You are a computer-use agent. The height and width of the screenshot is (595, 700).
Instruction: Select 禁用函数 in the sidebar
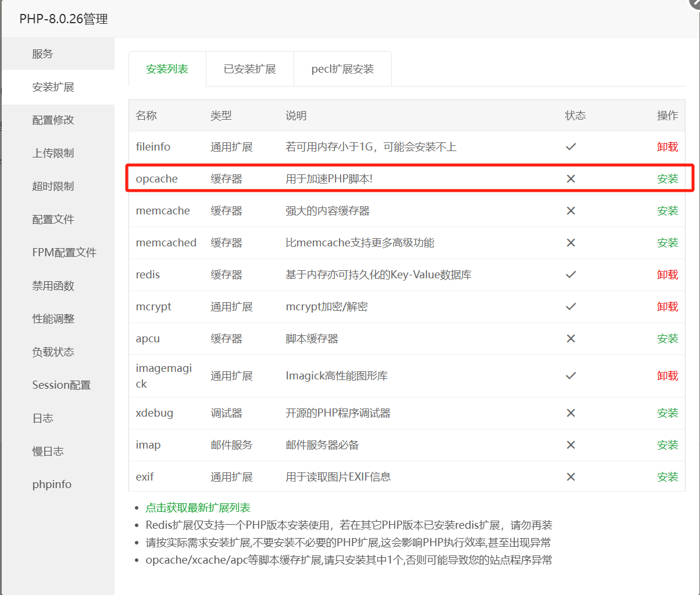53,286
